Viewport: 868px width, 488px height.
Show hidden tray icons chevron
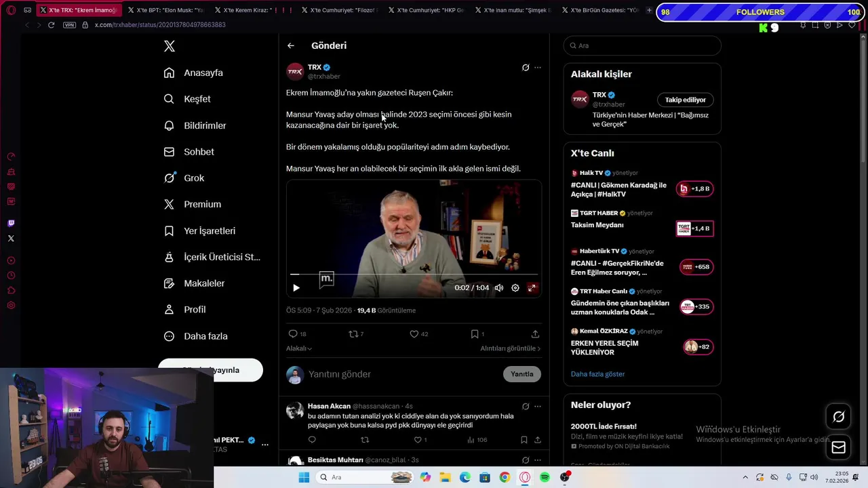745,477
